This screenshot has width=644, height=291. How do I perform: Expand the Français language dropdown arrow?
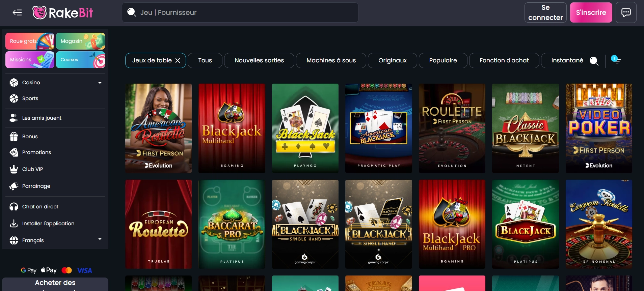[x=100, y=239]
